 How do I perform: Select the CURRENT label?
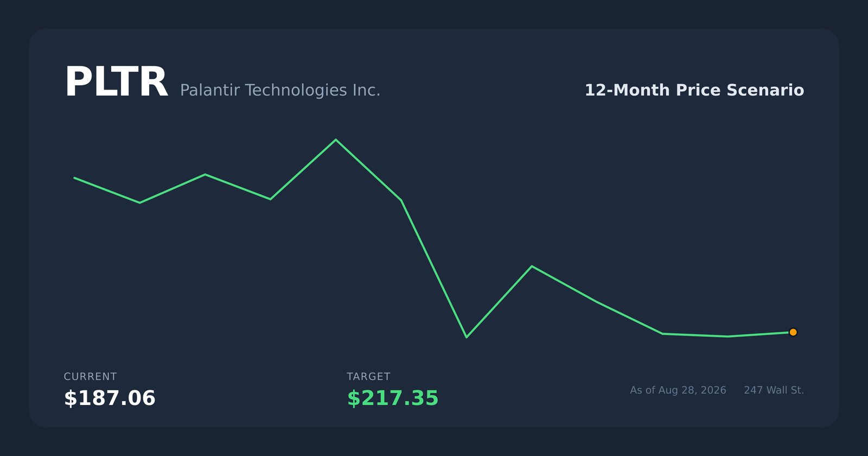click(x=90, y=377)
